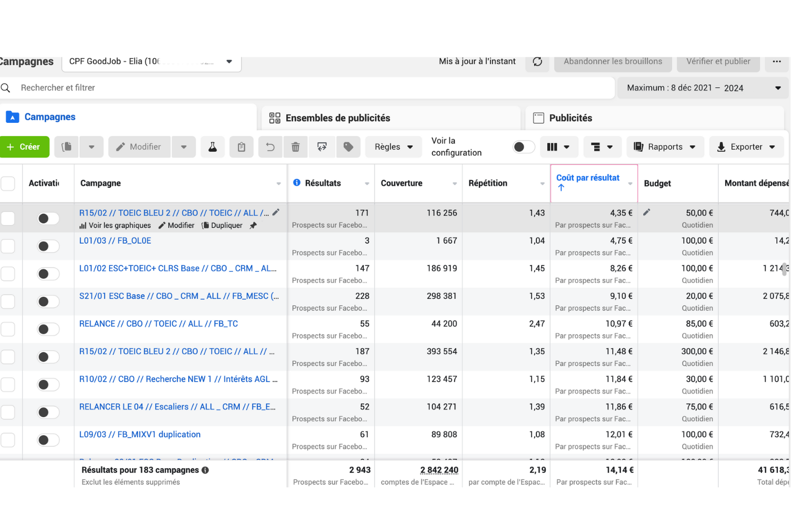Click the green Créer button
The width and height of the screenshot is (798, 532).
(24, 147)
